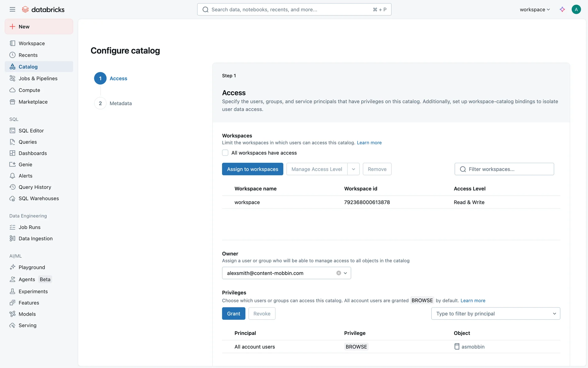Open Learn more link under Workspaces

[x=369, y=143]
